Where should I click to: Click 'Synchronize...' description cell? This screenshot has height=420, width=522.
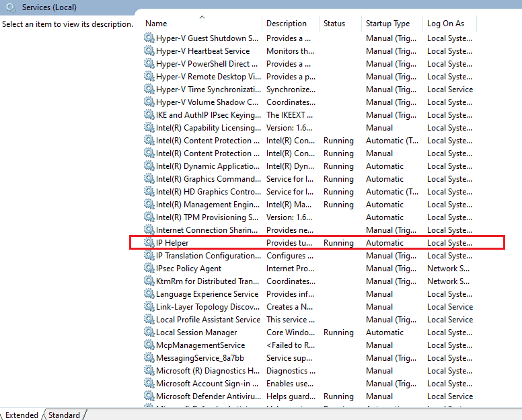291,90
